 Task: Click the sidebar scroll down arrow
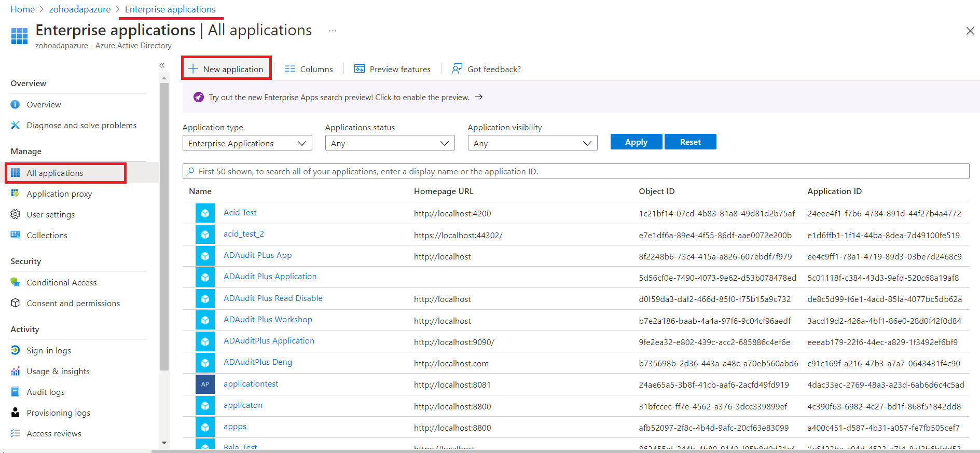tap(164, 443)
